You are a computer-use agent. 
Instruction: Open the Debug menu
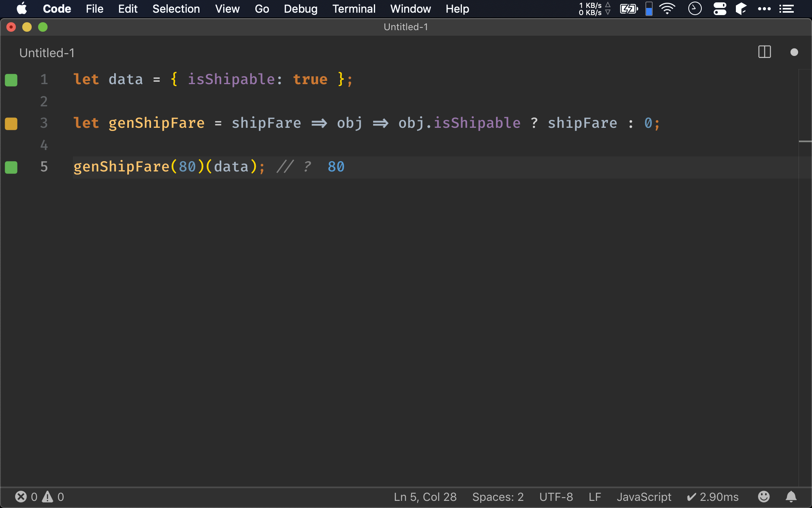[301, 9]
